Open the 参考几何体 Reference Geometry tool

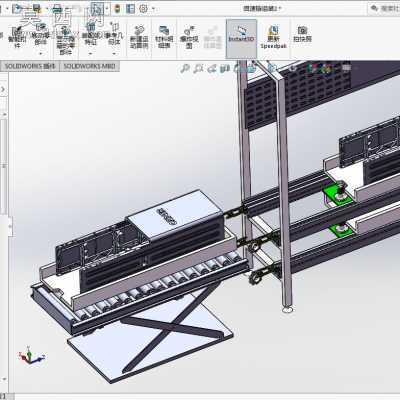click(x=114, y=34)
